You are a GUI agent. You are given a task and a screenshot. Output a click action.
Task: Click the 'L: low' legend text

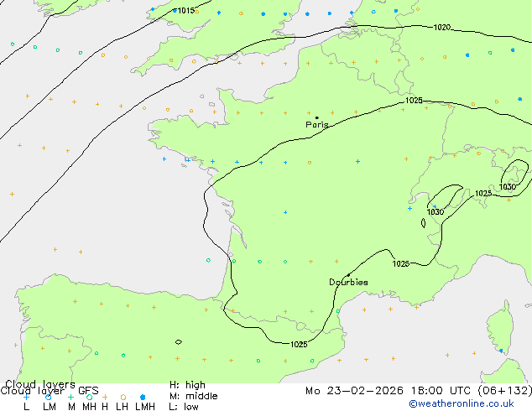(184, 406)
